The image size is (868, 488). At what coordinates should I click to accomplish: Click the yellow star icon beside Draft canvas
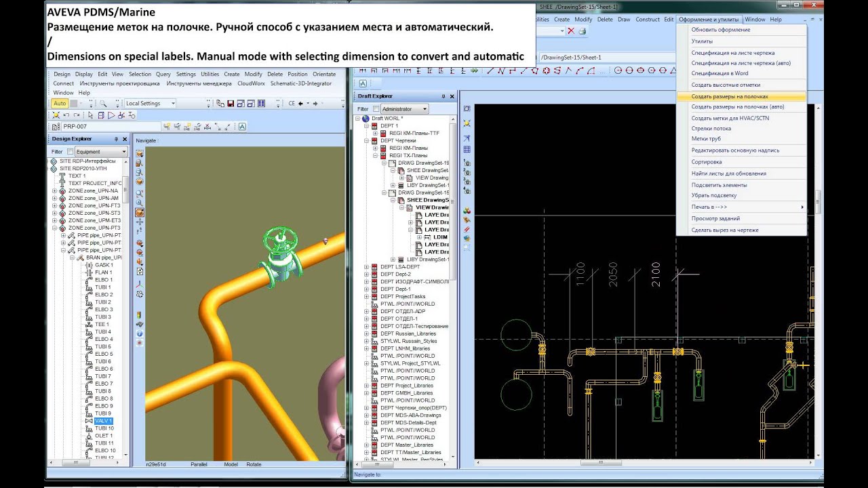coord(467,123)
